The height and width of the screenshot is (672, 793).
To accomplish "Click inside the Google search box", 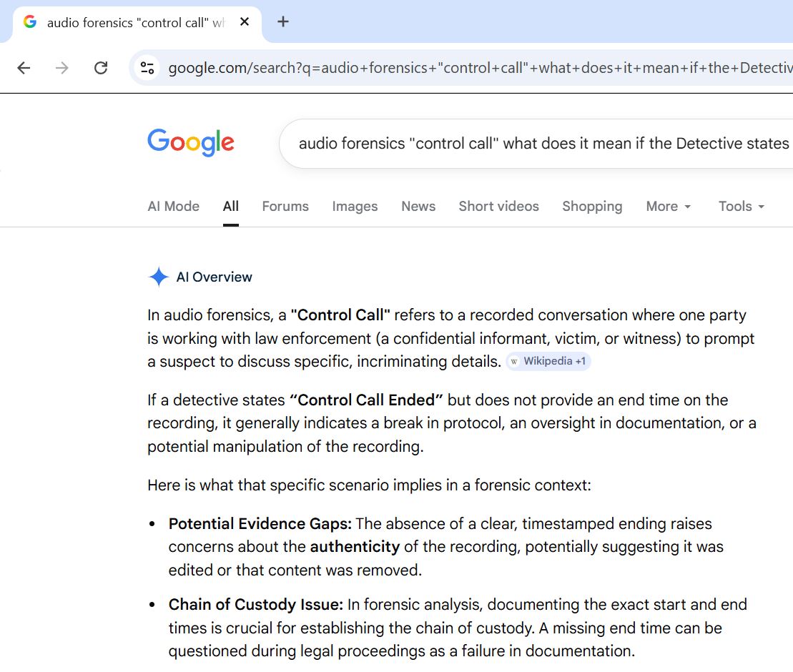I will coord(543,144).
